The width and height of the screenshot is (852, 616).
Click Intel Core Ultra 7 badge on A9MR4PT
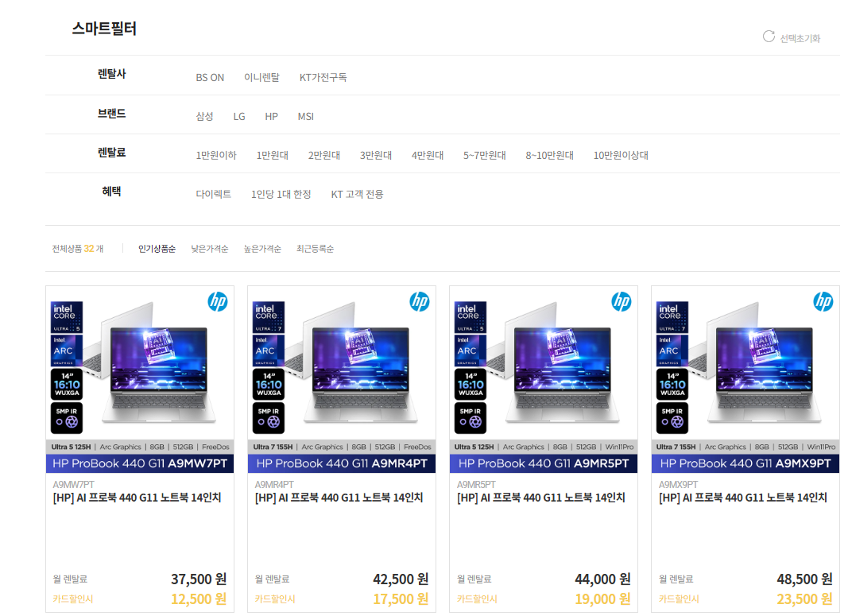point(269,317)
